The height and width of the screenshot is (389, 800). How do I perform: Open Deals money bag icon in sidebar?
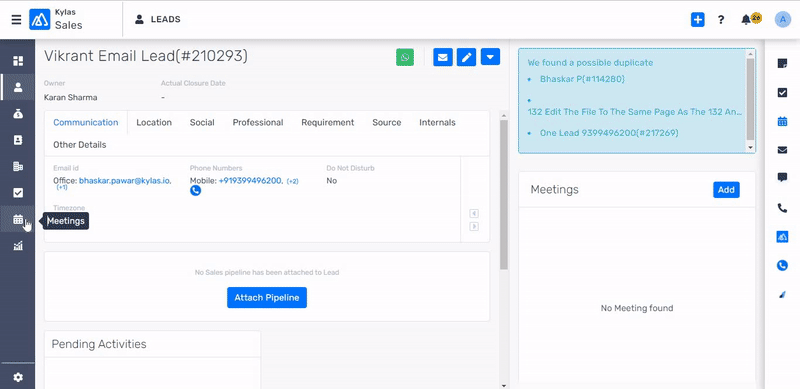point(18,114)
